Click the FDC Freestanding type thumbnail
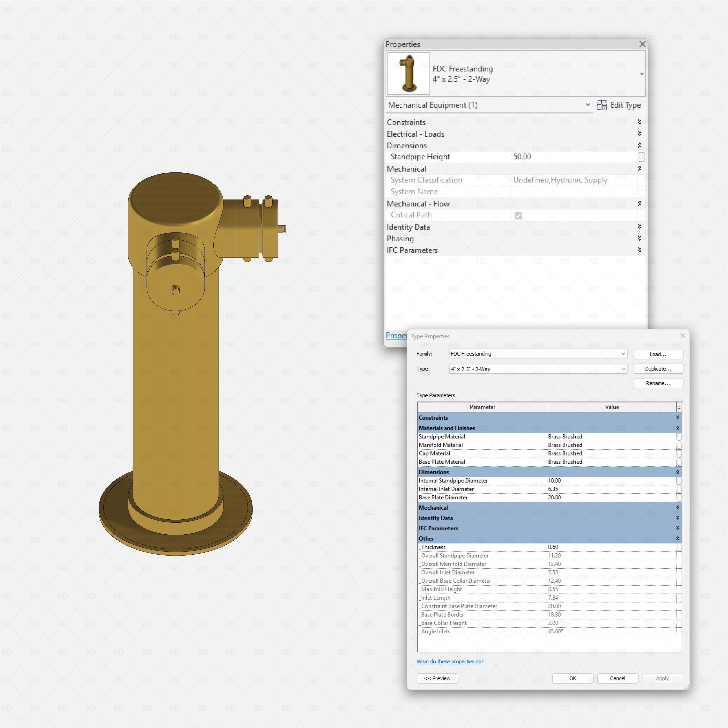Screen dimensions: 728x728 tap(409, 73)
